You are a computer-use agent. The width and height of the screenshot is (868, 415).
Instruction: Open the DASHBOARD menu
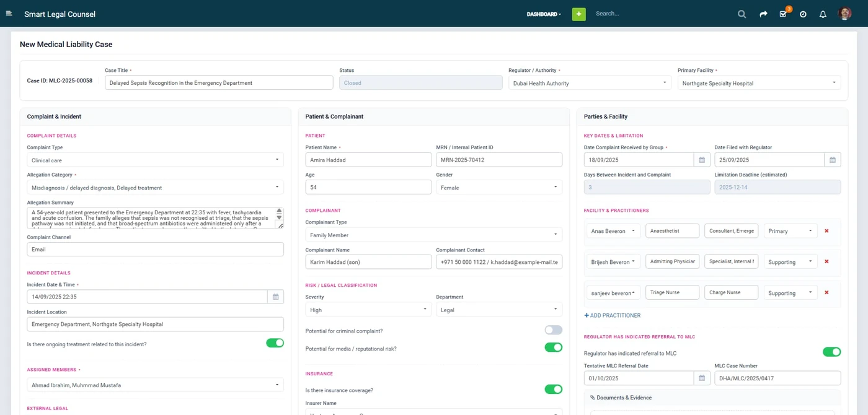tap(544, 14)
